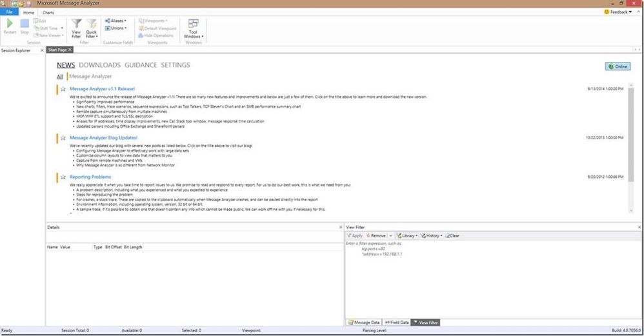This screenshot has width=644, height=336.
Task: Close the Details pane
Action: (341, 227)
